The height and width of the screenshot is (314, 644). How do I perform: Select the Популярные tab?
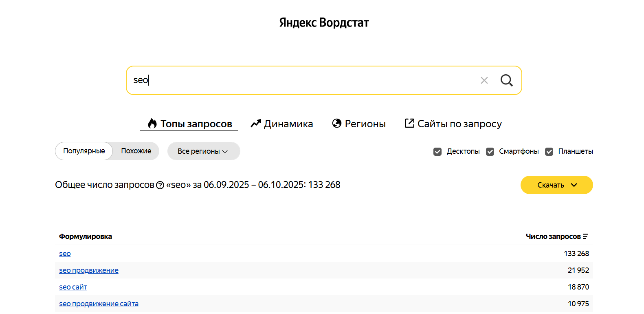(x=84, y=151)
